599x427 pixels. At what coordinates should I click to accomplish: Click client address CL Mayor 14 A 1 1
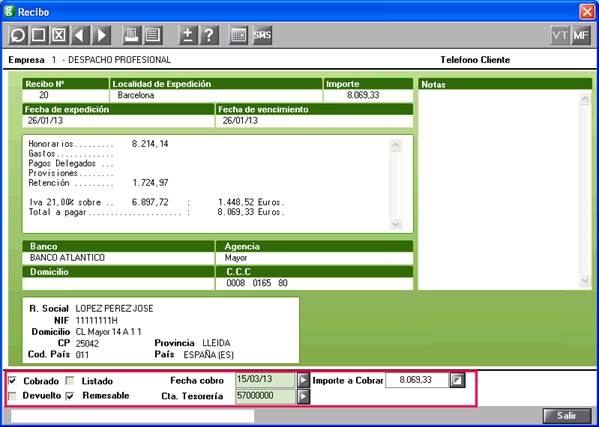[x=108, y=332]
